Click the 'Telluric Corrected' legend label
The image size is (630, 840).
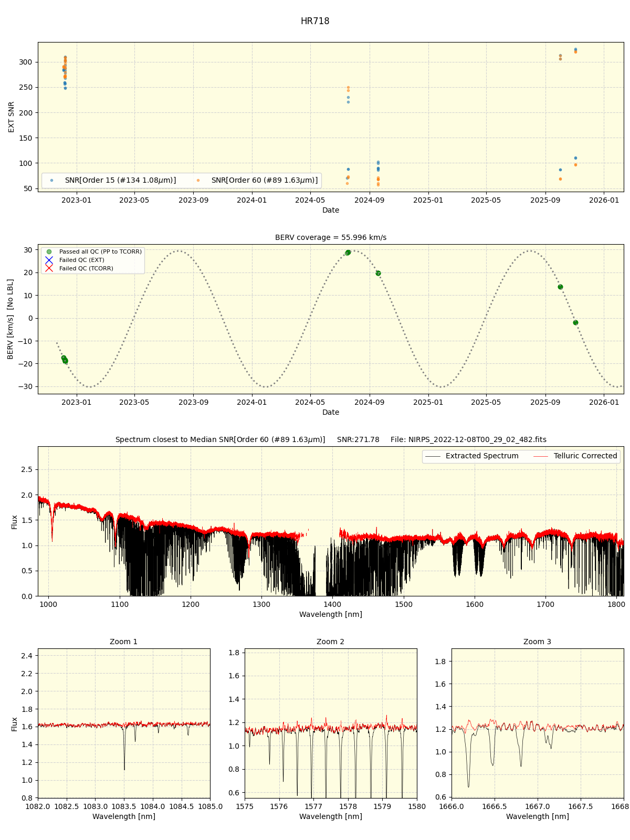[585, 456]
